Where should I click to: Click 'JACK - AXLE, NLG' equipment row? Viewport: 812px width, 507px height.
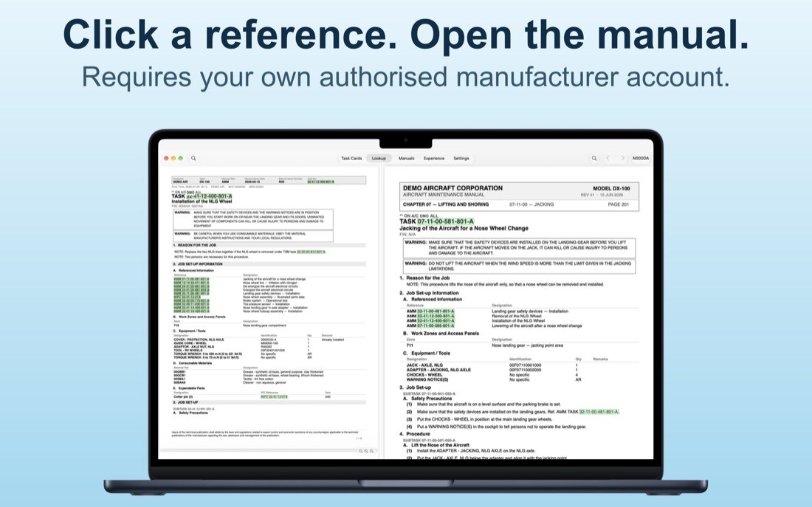coord(424,365)
